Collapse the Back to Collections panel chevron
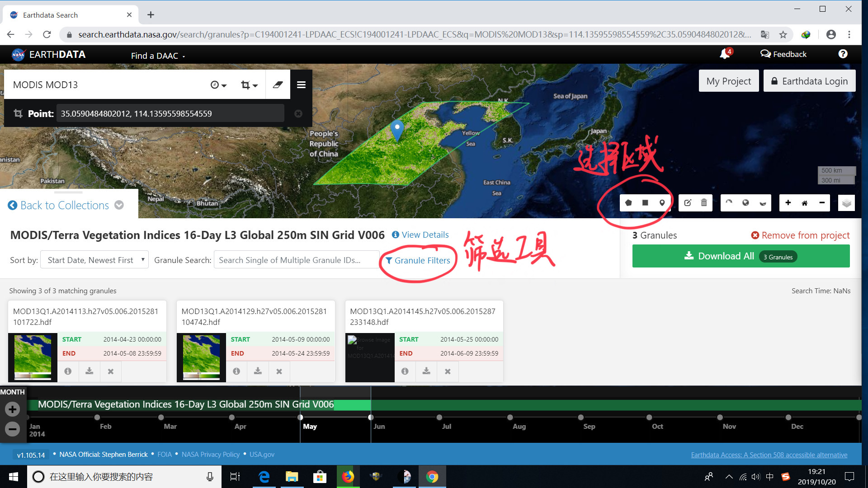 [x=119, y=205]
